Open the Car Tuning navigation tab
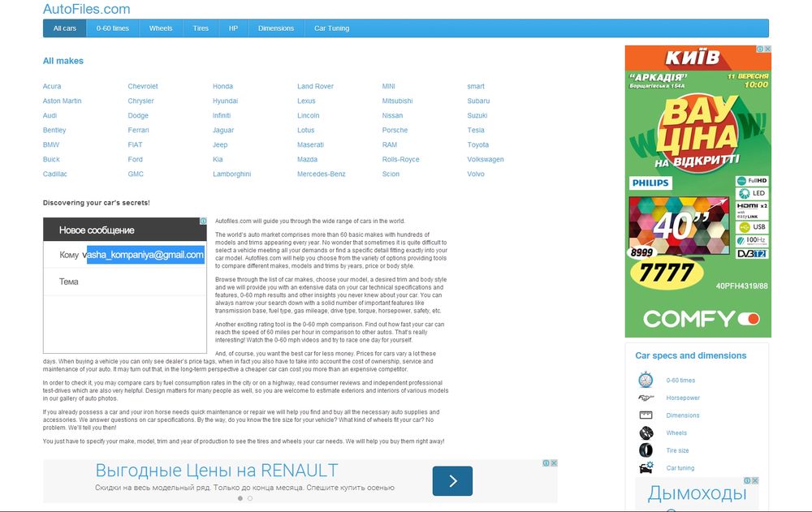Screen dimensions: 812x512 [331, 28]
